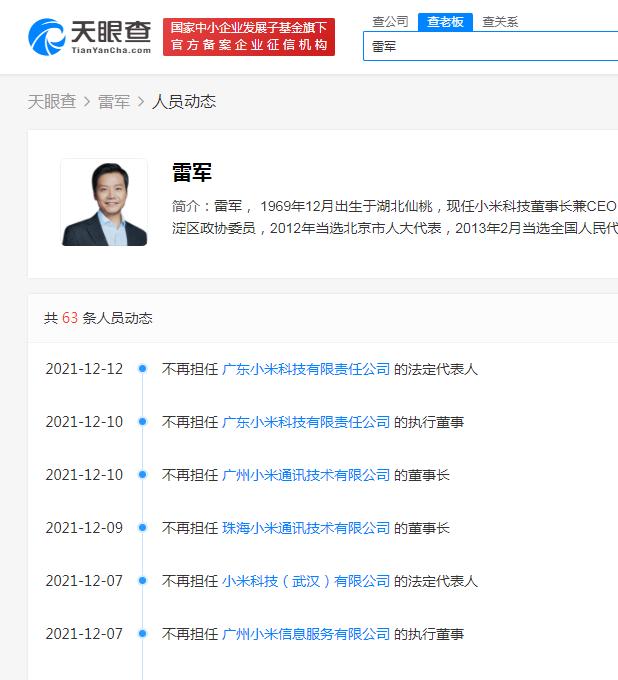Image resolution: width=618 pixels, height=680 pixels.
Task: Click the 简介 biography text
Action: [395, 217]
